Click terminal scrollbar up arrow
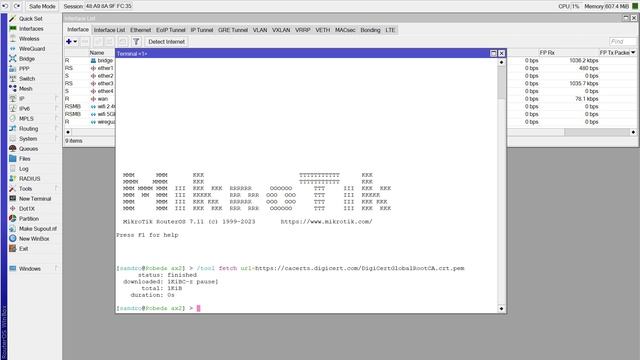 tap(501, 62)
